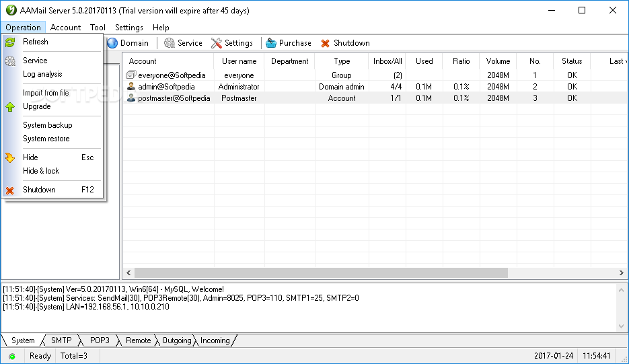Image resolution: width=629 pixels, height=364 pixels.
Task: Switch to the Outgoing log tab
Action: coord(176,340)
